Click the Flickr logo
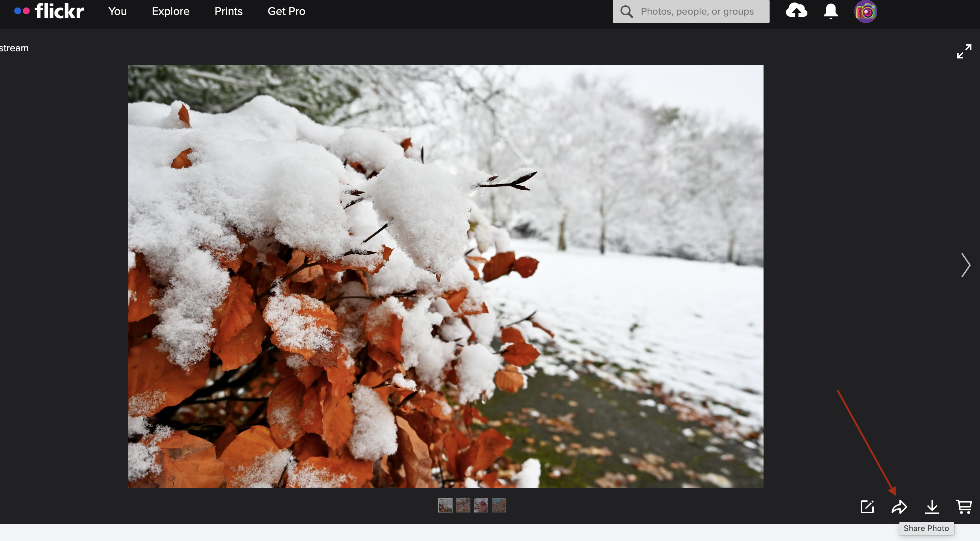The width and height of the screenshot is (980, 541). pos(49,11)
